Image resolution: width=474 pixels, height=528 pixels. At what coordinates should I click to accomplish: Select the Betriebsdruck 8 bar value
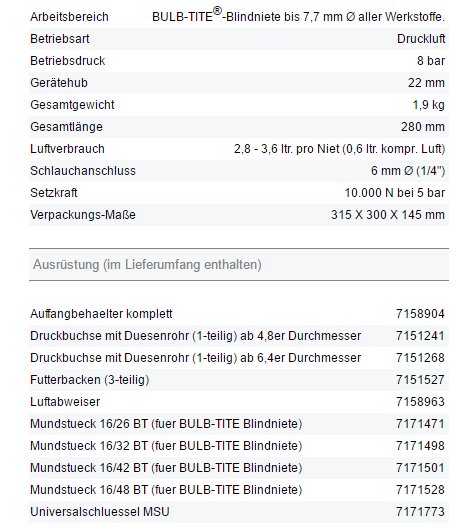point(431,61)
